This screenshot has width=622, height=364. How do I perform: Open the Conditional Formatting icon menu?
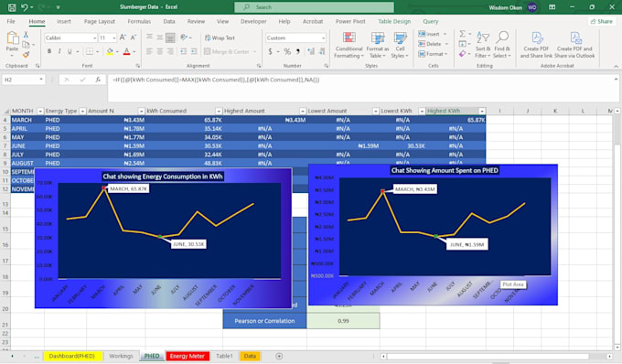349,38
